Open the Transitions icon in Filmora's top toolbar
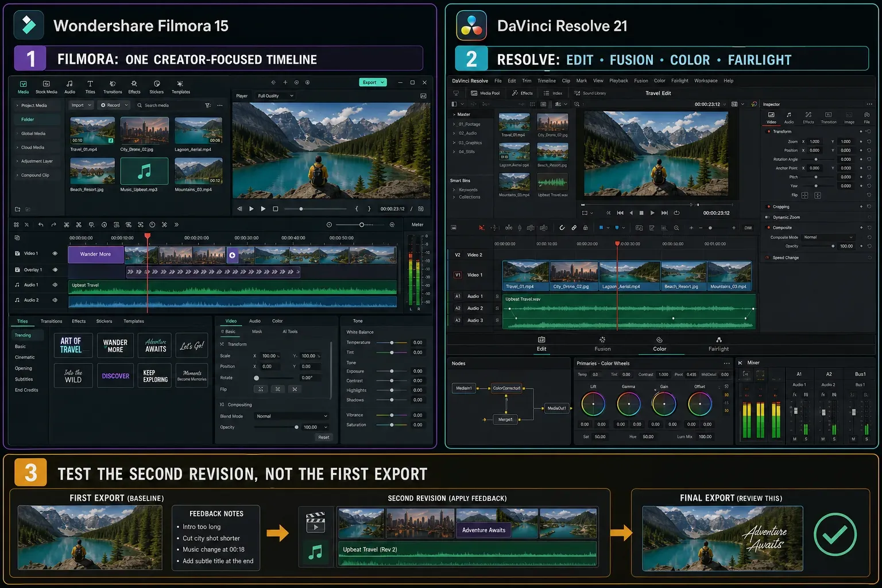 [x=113, y=87]
